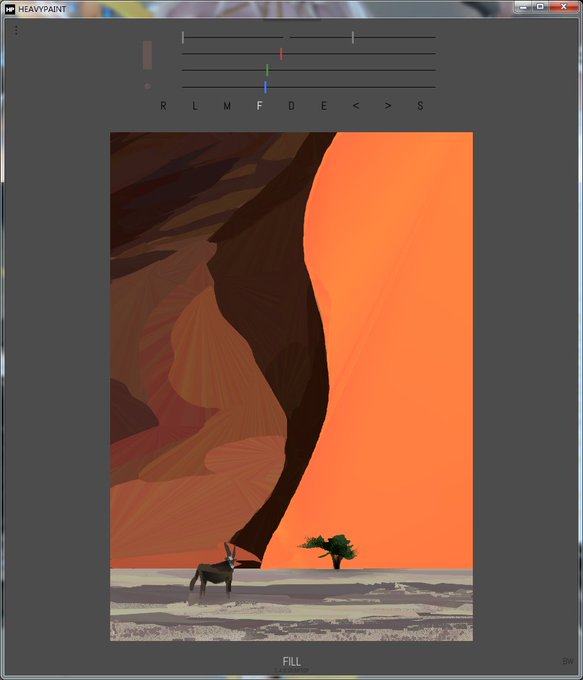Click the antelope on the canvas
This screenshot has width=583, height=680.
215,570
